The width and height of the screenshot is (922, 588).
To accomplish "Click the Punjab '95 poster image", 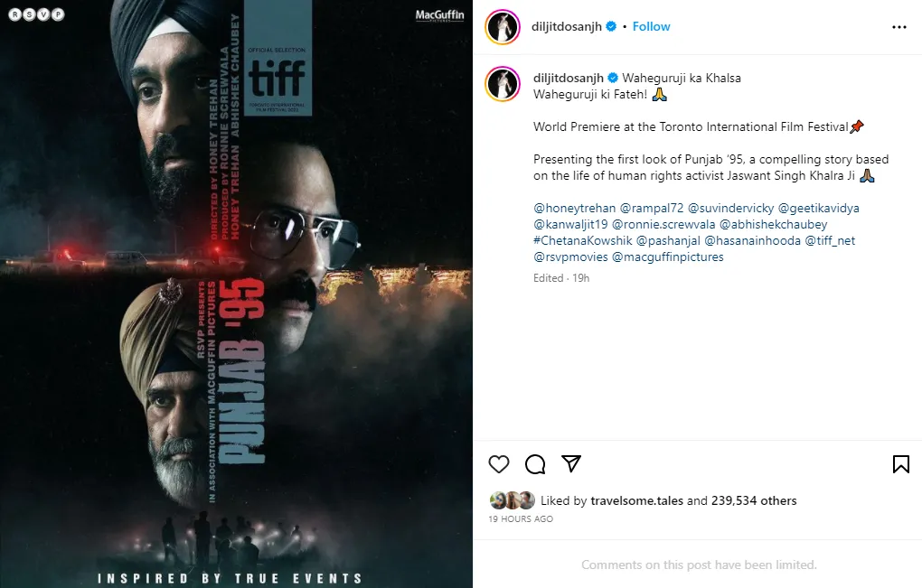I will pos(237,294).
